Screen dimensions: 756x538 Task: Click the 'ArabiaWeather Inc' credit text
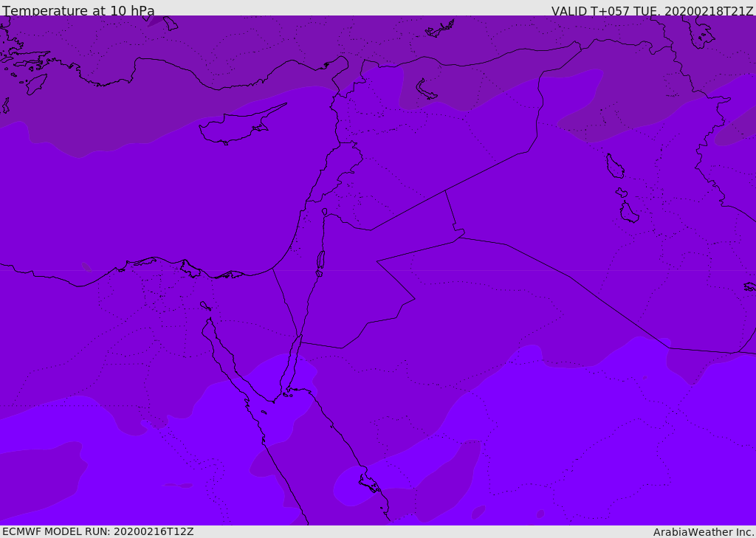coord(703,532)
